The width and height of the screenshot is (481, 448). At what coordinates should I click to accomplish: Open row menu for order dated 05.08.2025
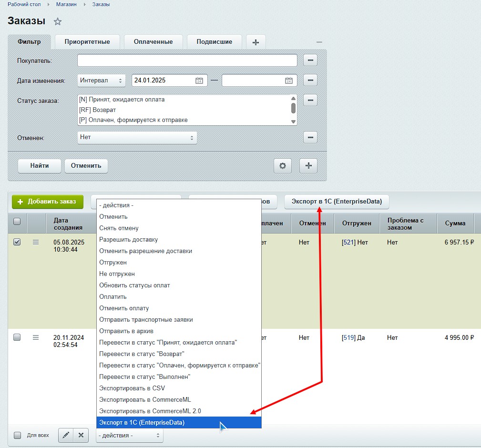point(36,242)
